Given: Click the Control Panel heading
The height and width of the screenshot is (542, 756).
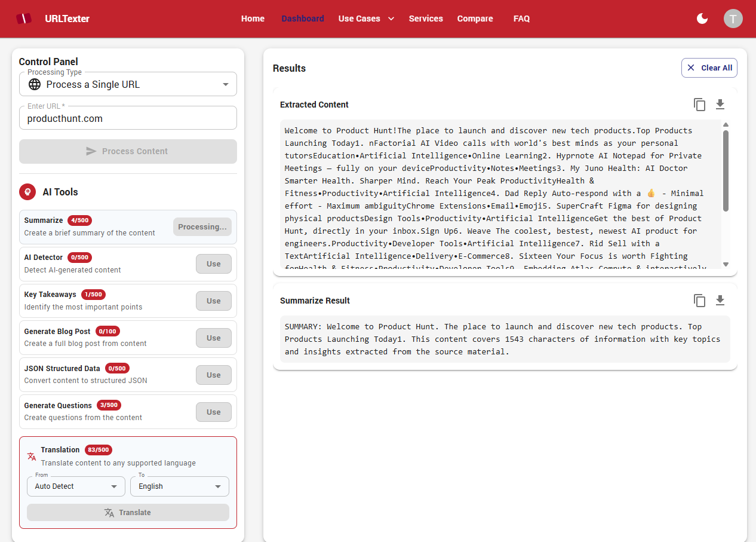Looking at the screenshot, I should (48, 62).
